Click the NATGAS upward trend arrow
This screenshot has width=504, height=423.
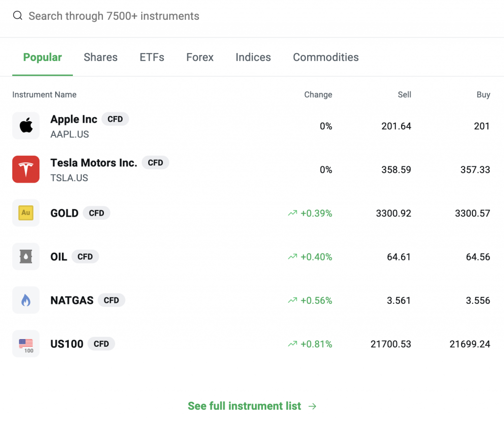292,300
